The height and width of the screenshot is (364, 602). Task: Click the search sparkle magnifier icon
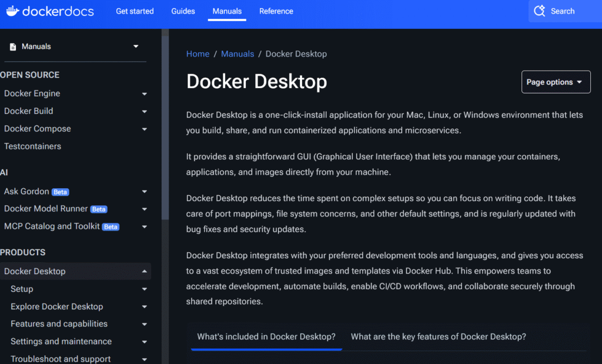pyautogui.click(x=540, y=11)
